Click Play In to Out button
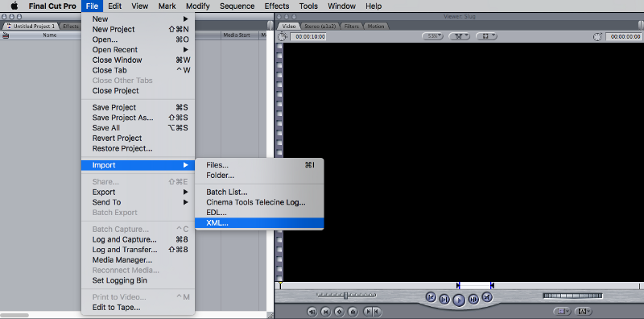This screenshot has height=319, width=644. click(x=444, y=300)
